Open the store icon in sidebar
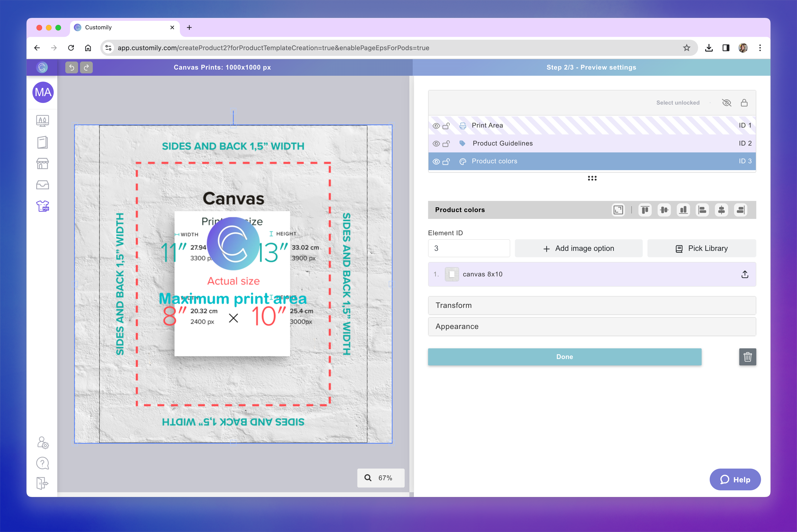The width and height of the screenshot is (797, 532). (43, 164)
